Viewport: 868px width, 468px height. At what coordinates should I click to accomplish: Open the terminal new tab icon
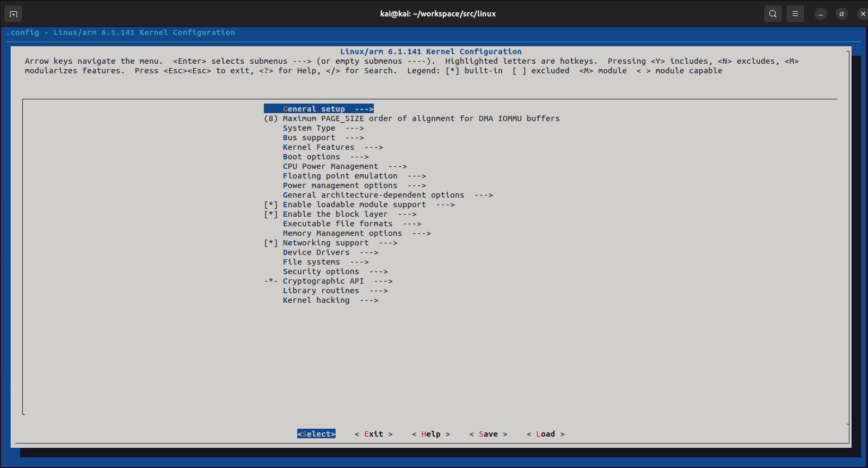tap(13, 14)
